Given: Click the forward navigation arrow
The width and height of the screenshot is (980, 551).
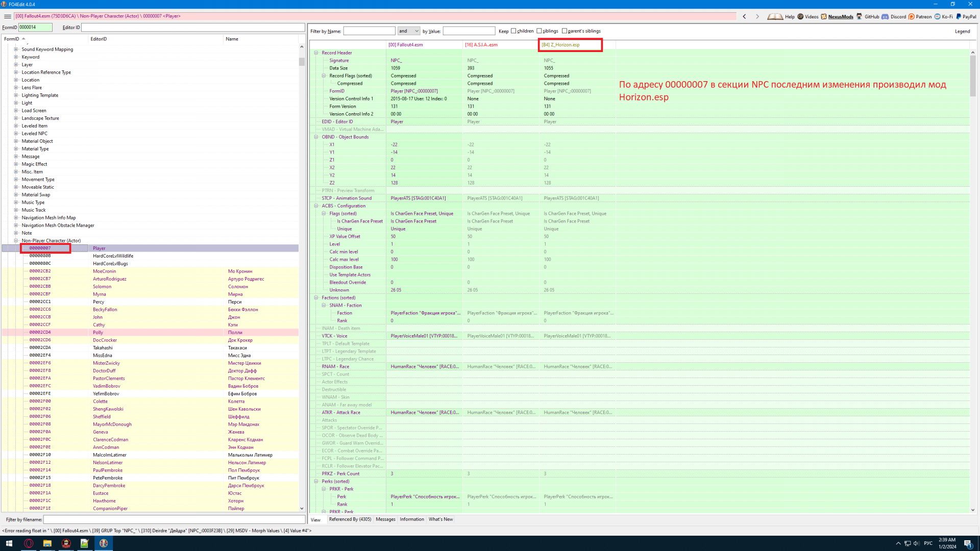Looking at the screenshot, I should tap(757, 16).
